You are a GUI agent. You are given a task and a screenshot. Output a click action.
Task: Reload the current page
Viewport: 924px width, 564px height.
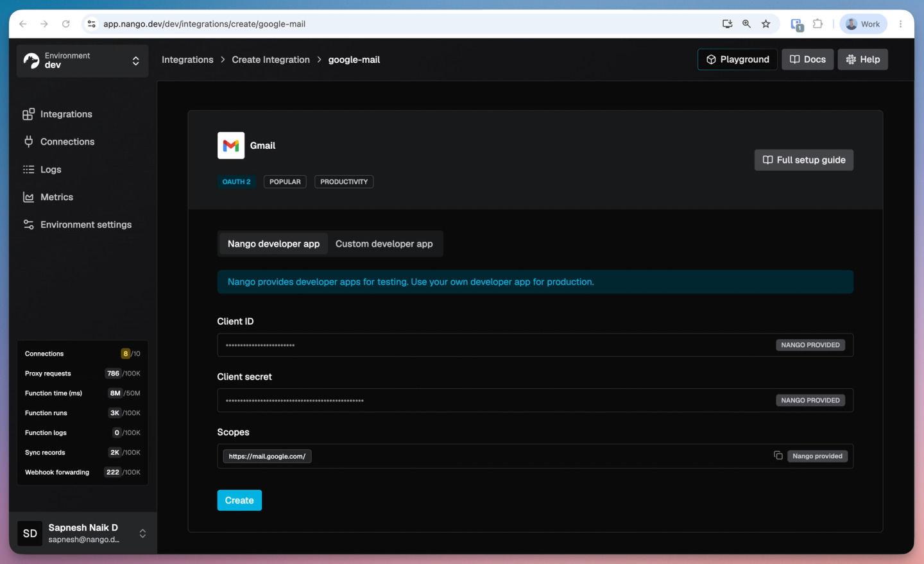[65, 24]
